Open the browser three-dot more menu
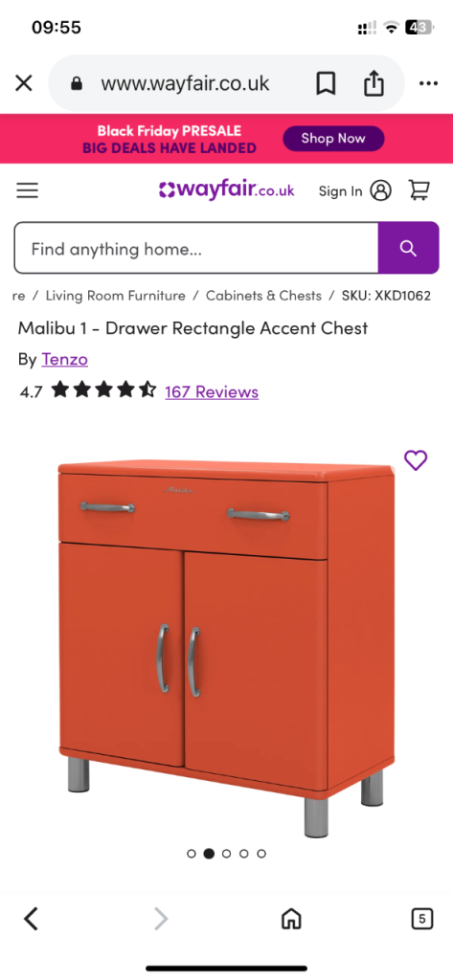Screen dimensions: 453x980 click(x=429, y=83)
